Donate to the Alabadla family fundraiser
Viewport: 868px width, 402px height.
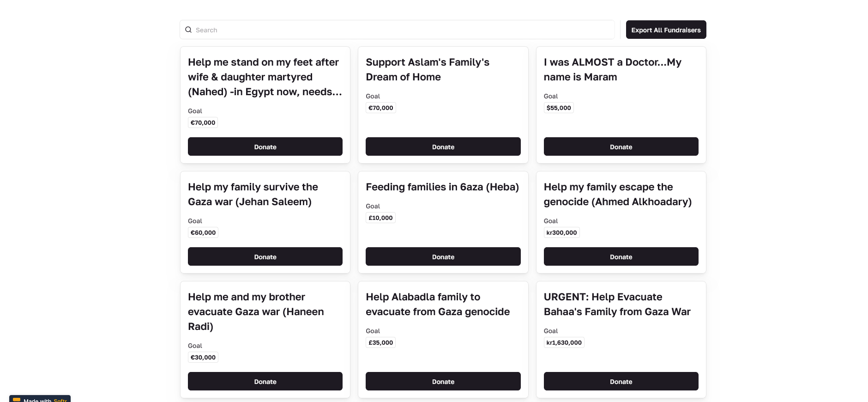(443, 381)
